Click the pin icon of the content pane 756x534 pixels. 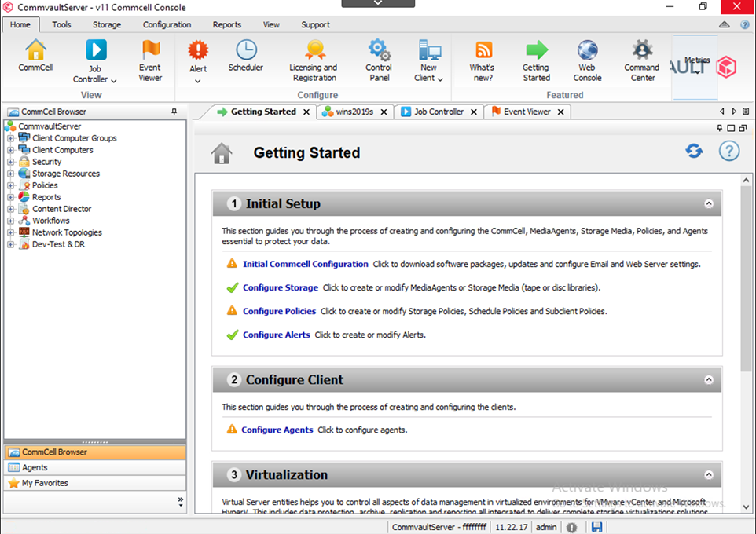coord(719,128)
